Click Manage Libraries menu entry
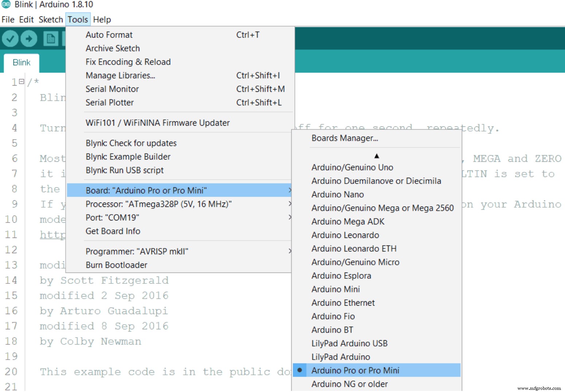 coord(120,75)
